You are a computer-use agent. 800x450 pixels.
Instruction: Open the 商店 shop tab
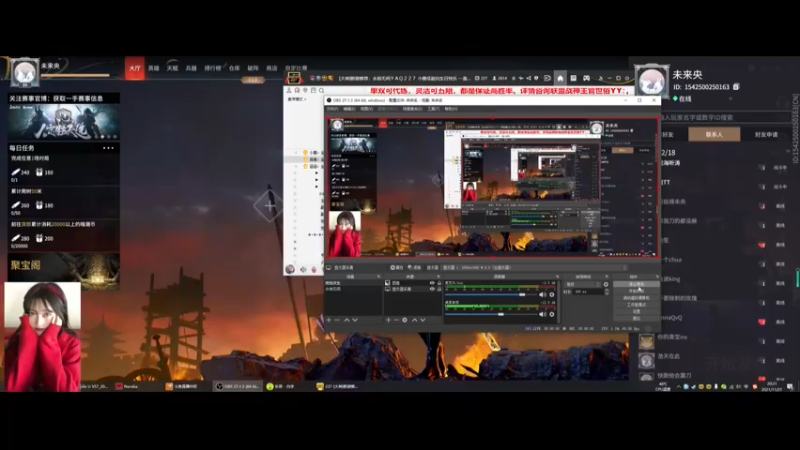[x=272, y=68]
